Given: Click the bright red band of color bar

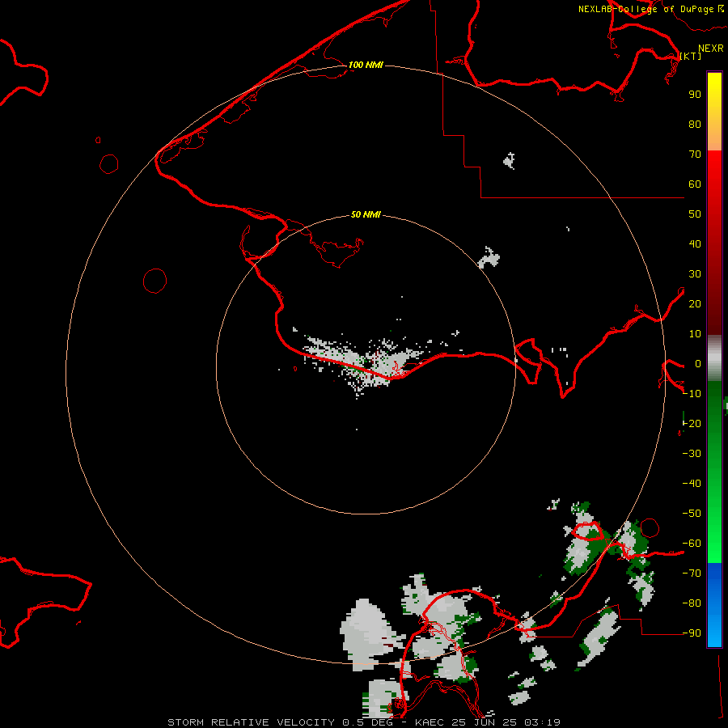Looking at the screenshot, I should [x=714, y=170].
